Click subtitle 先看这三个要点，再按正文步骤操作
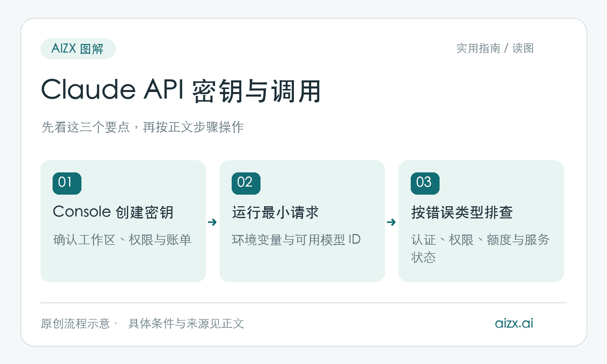607x364 pixels. [142, 127]
